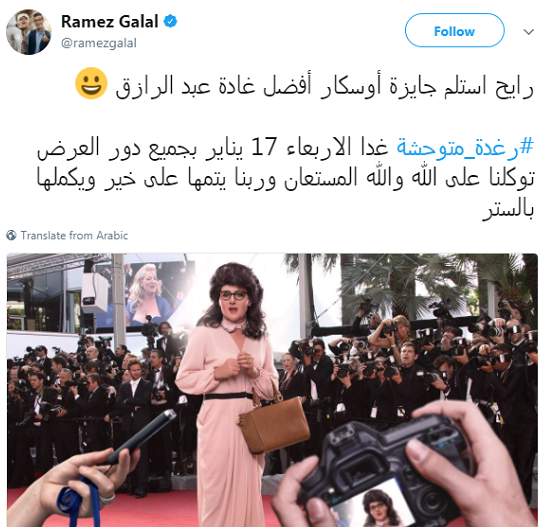Translate the tweet from Arabic
543x527 pixels.
(x=74, y=235)
